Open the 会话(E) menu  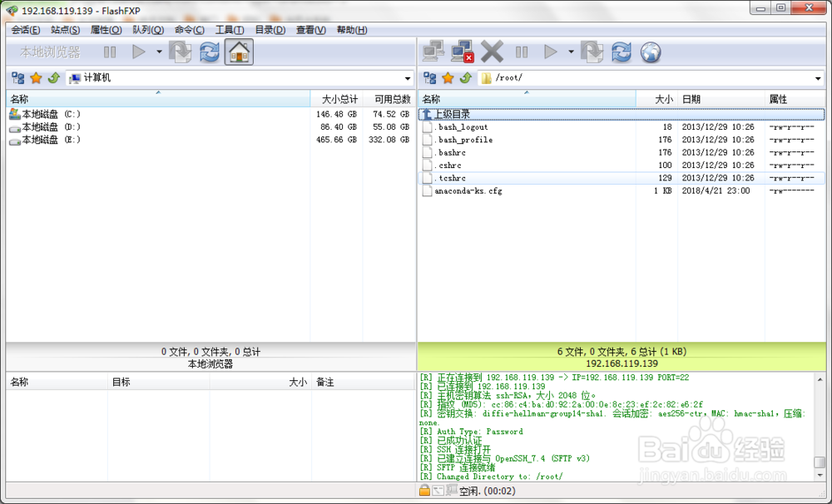(x=26, y=30)
